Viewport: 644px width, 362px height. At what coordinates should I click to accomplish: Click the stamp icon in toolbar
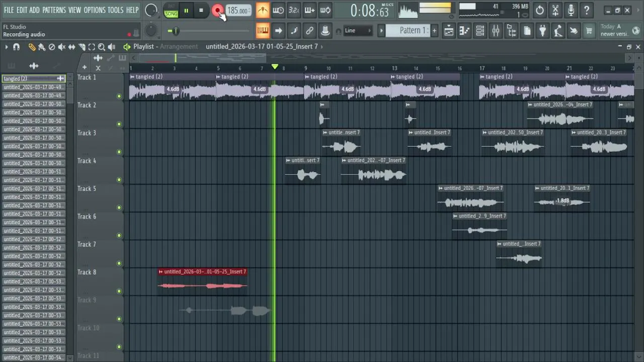tap(325, 31)
